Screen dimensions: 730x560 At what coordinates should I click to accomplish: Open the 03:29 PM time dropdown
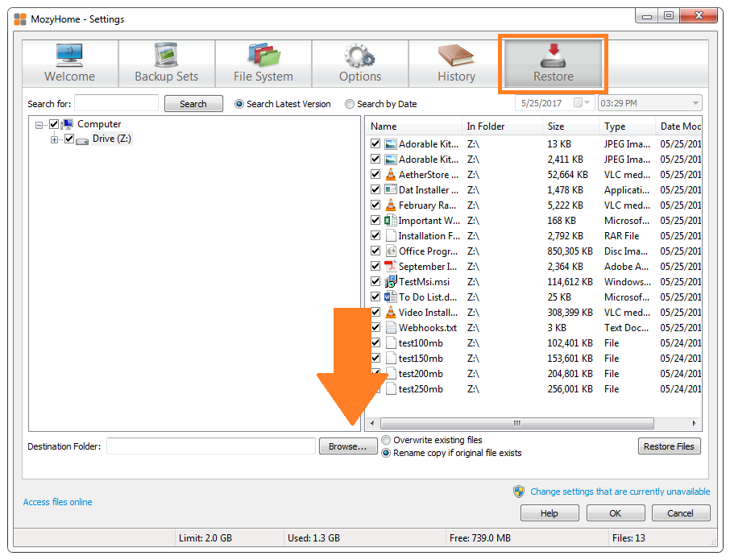click(x=695, y=103)
